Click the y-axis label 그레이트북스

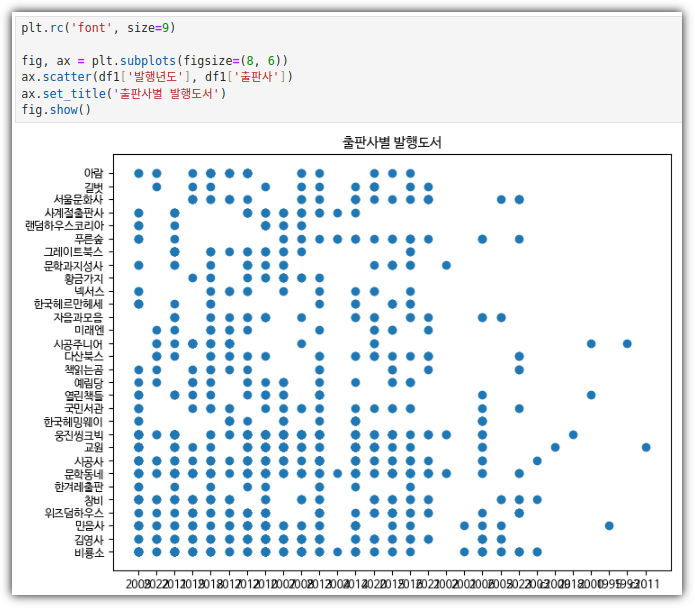coord(74,252)
